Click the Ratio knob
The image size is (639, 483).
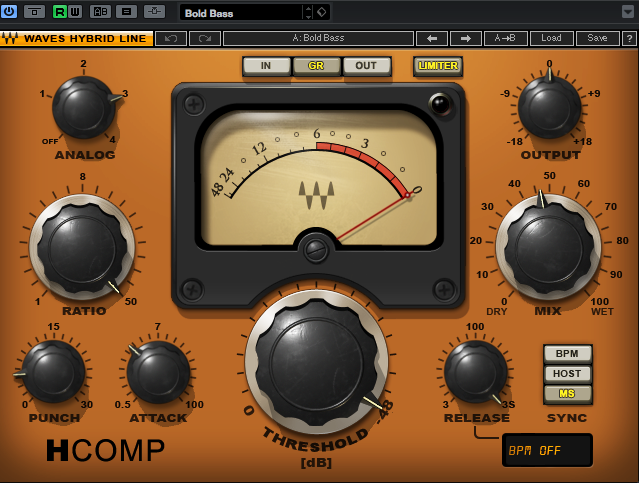pyautogui.click(x=82, y=247)
